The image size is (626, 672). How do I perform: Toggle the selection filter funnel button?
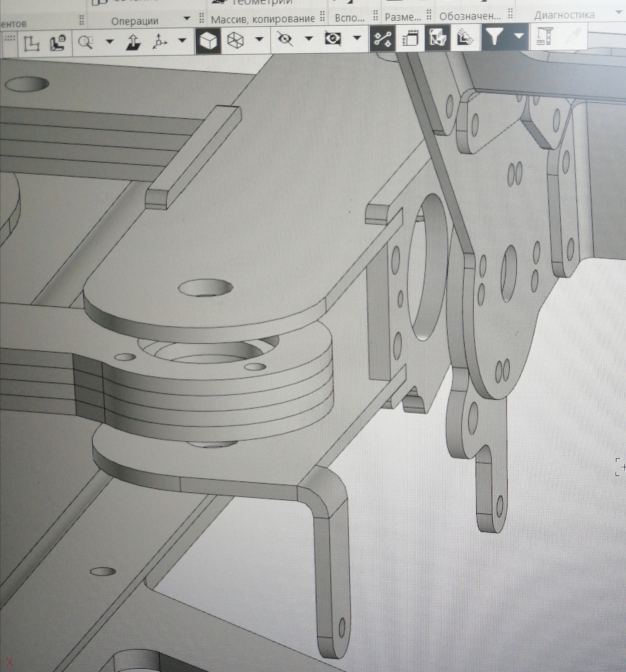click(495, 36)
